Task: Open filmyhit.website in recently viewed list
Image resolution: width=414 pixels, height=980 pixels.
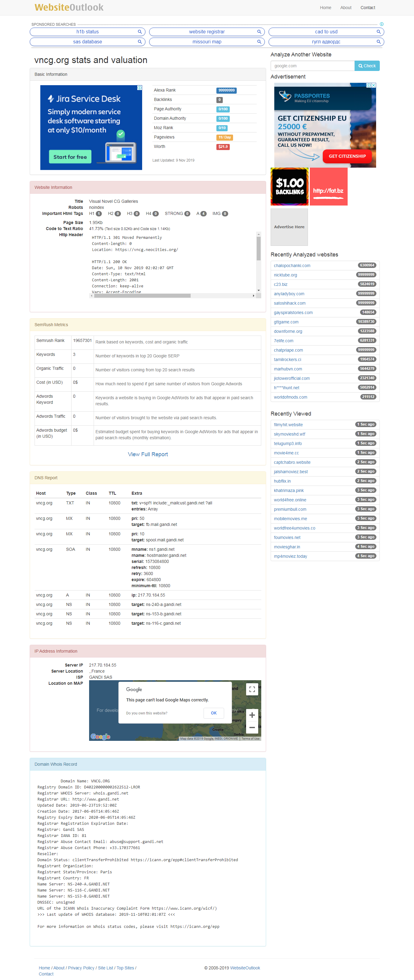Action: point(289,425)
